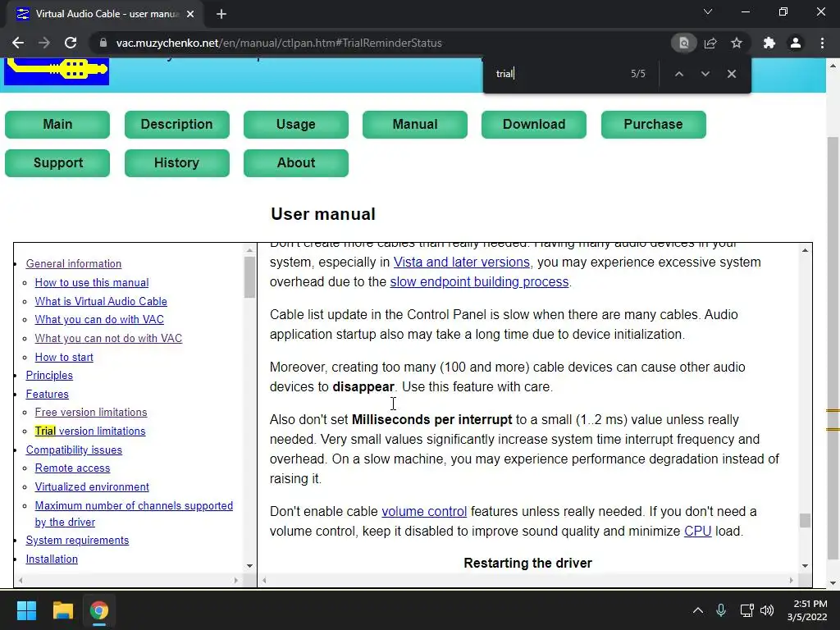Close the find bar
840x630 pixels.
click(x=731, y=74)
